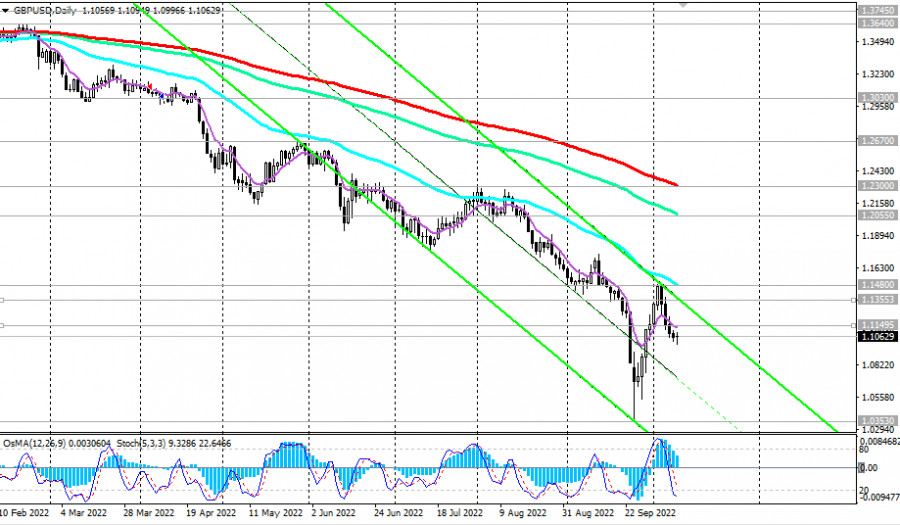Click the 1.36400 price level label
The height and width of the screenshot is (525, 900).
tap(877, 22)
